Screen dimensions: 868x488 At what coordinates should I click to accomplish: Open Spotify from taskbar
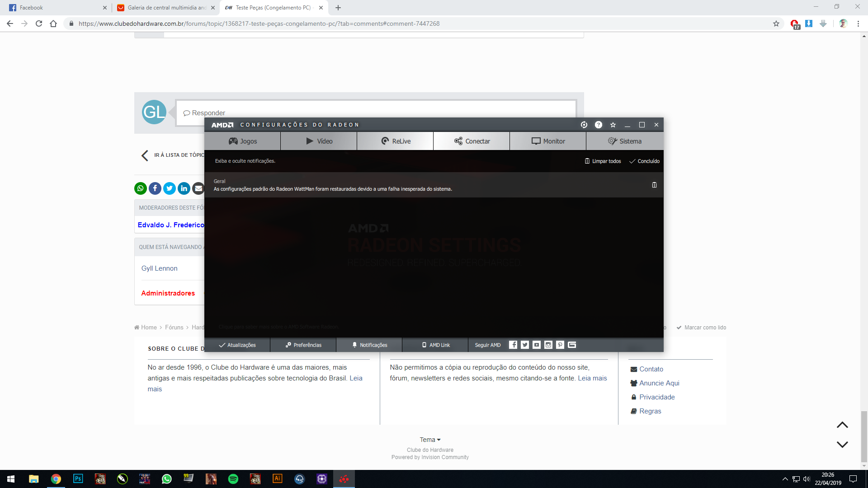pos(233,479)
